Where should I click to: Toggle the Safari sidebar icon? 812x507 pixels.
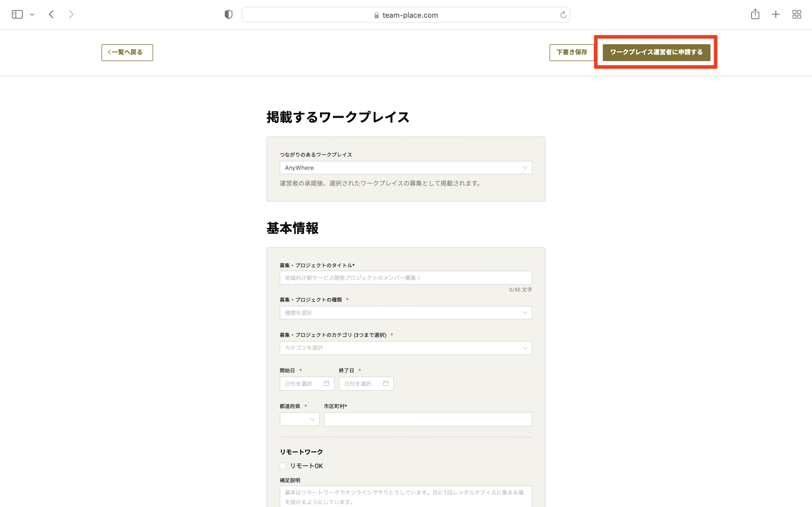coord(17,14)
